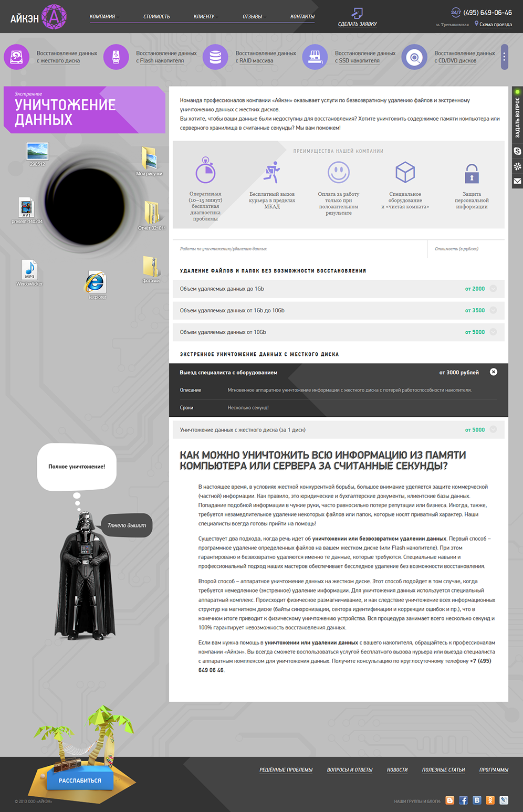Show more services via three-dot button
The width and height of the screenshot is (523, 812).
[504, 57]
